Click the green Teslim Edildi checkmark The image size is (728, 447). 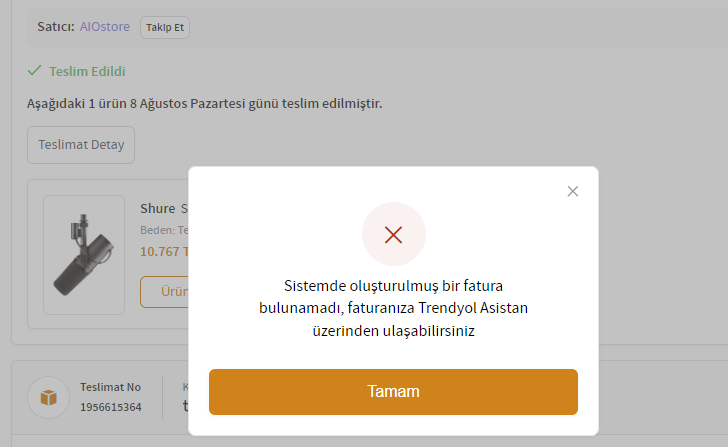tap(35, 71)
